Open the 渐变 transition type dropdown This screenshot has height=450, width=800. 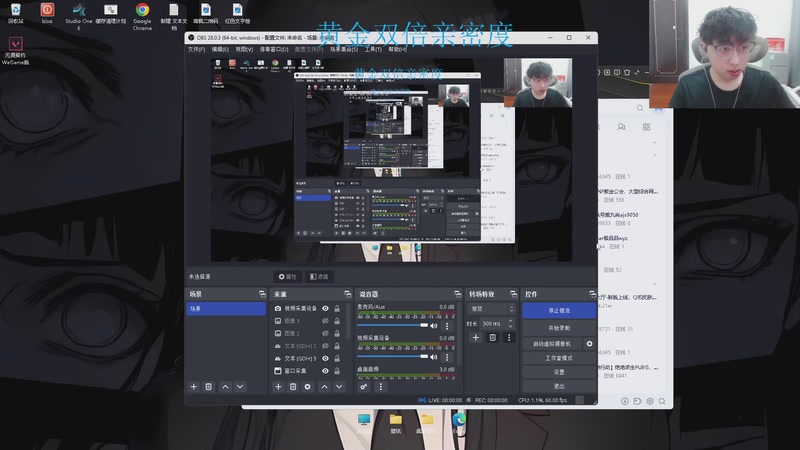pyautogui.click(x=491, y=309)
